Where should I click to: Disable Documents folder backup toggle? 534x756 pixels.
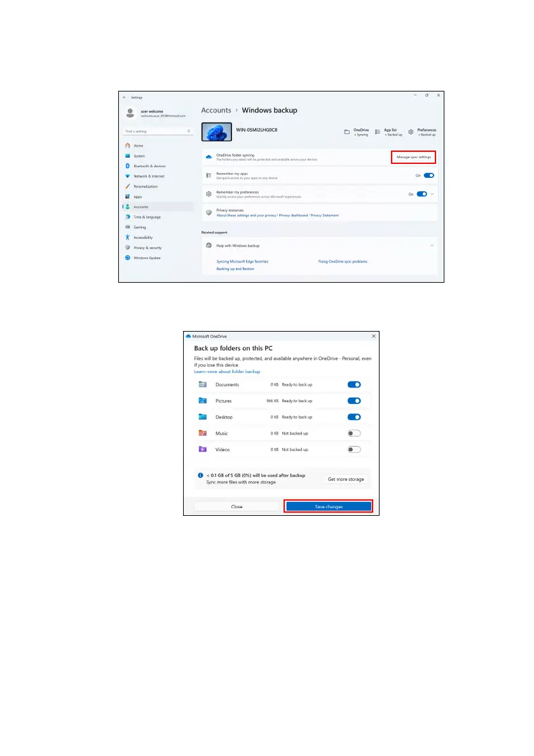tap(354, 384)
